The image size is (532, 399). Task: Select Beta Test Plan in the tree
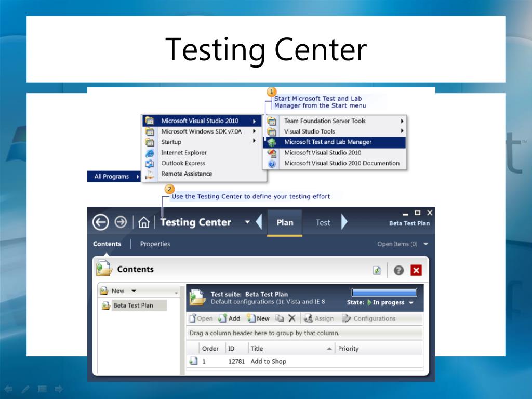click(x=134, y=305)
